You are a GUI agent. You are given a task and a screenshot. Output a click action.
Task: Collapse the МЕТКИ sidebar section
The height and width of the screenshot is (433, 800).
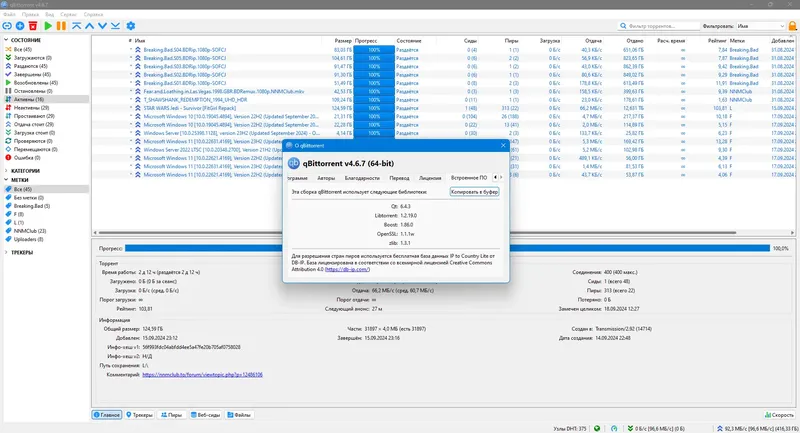tap(6, 180)
